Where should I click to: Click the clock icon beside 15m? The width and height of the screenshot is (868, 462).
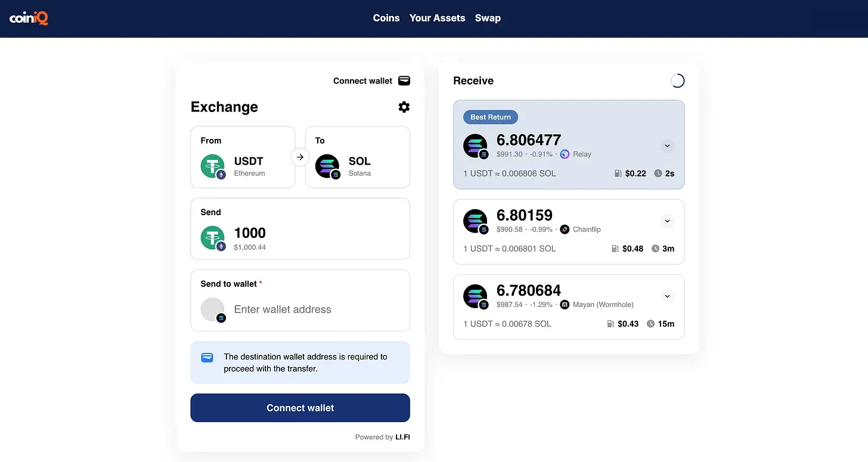coord(650,324)
